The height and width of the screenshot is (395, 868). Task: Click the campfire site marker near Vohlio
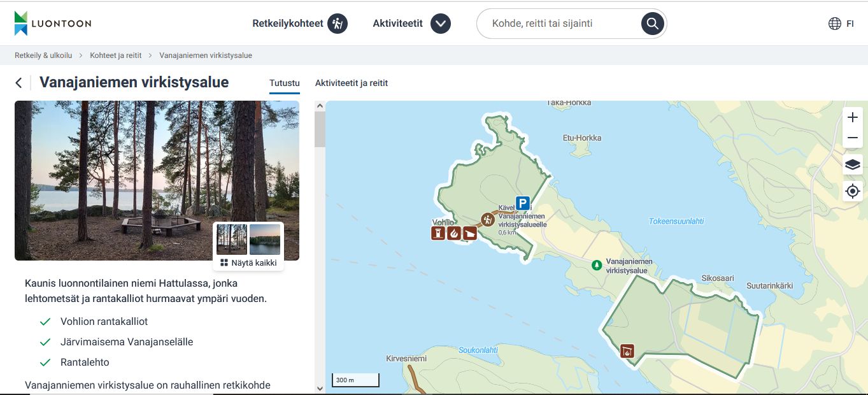click(x=454, y=233)
